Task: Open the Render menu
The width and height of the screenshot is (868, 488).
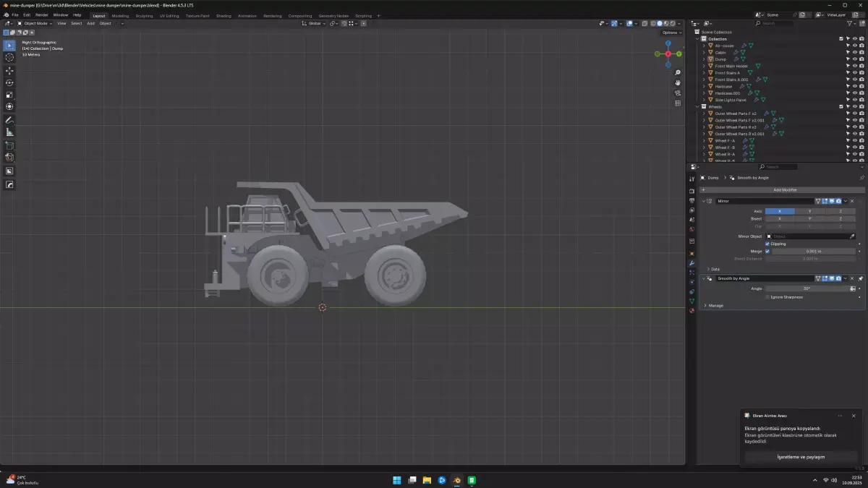Action: (42, 14)
